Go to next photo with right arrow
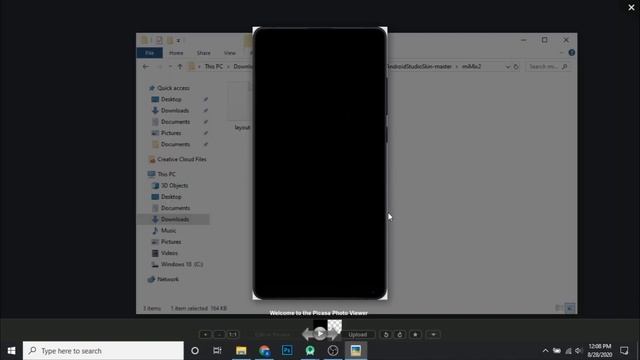 pos(333,335)
